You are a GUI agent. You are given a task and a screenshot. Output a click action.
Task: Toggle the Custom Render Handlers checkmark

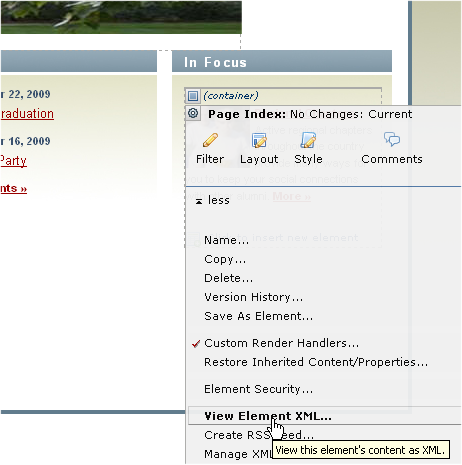(x=196, y=344)
